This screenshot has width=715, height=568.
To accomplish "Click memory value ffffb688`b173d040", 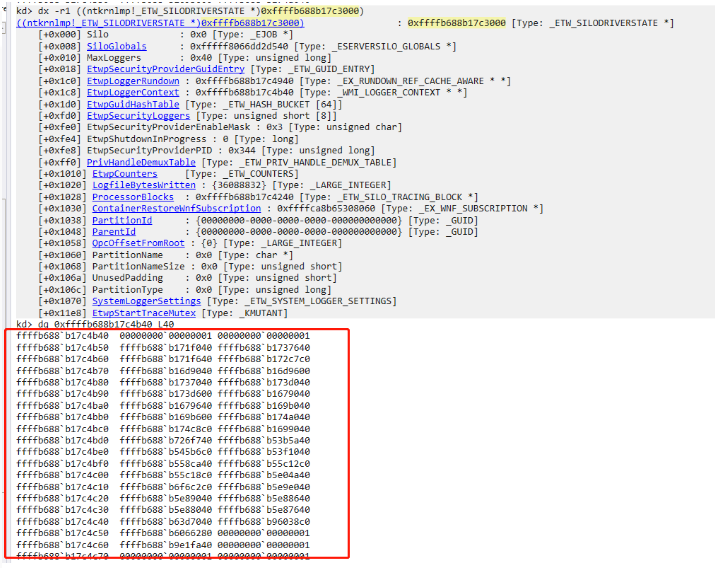I will pos(264,382).
